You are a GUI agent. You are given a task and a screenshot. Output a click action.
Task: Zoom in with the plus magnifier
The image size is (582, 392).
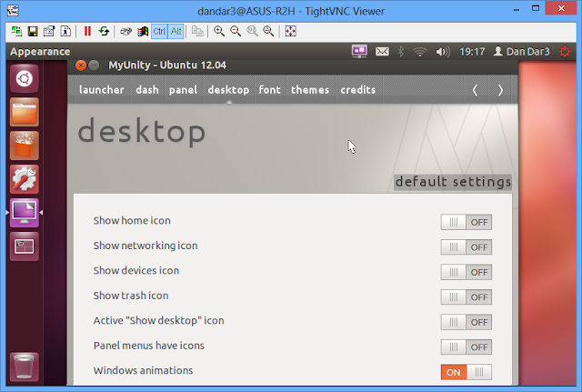click(x=219, y=32)
